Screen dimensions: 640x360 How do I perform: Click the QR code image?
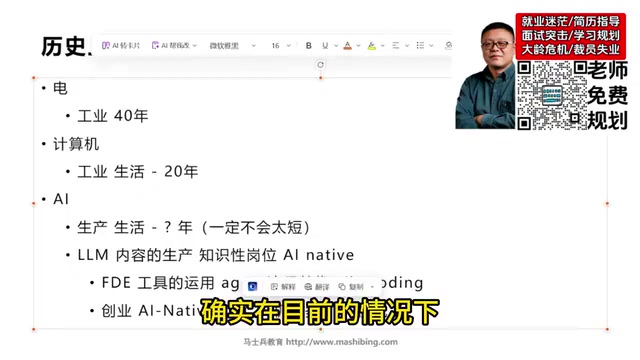551,96
